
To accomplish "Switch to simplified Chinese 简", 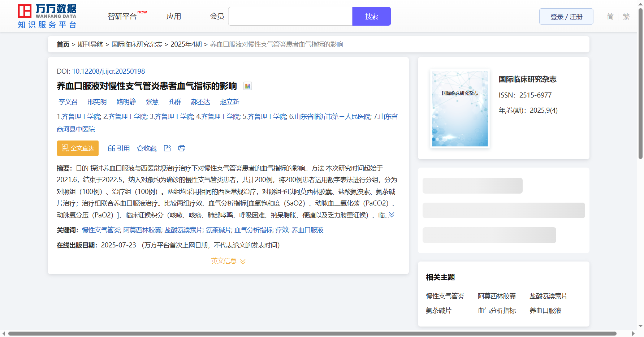I will (x=610, y=17).
